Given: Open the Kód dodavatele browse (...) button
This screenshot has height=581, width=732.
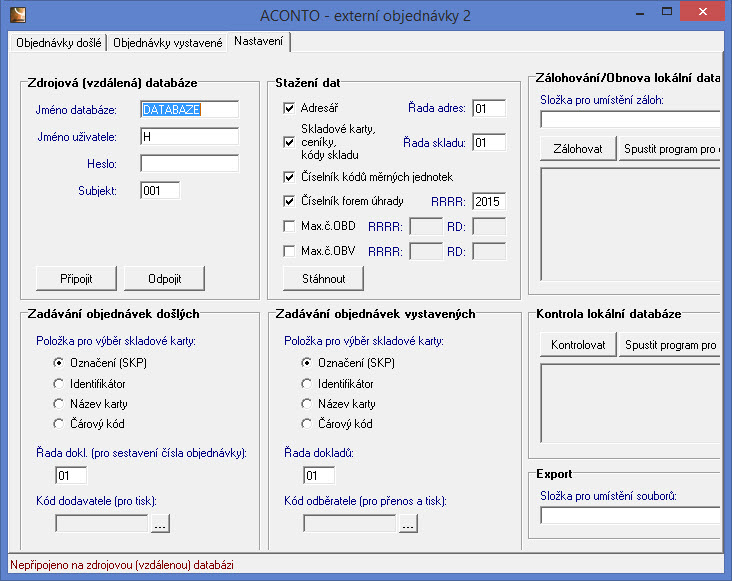Looking at the screenshot, I should (160, 524).
